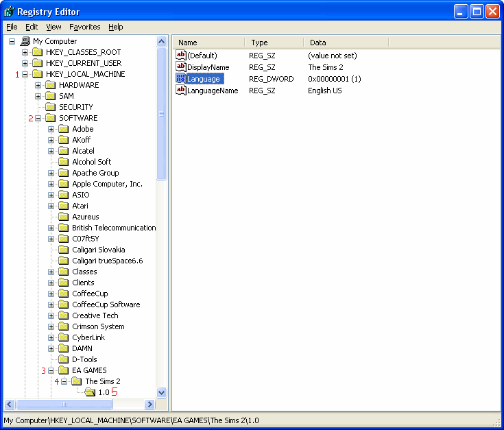
Task: Select the AKoff key
Action: 82,140
